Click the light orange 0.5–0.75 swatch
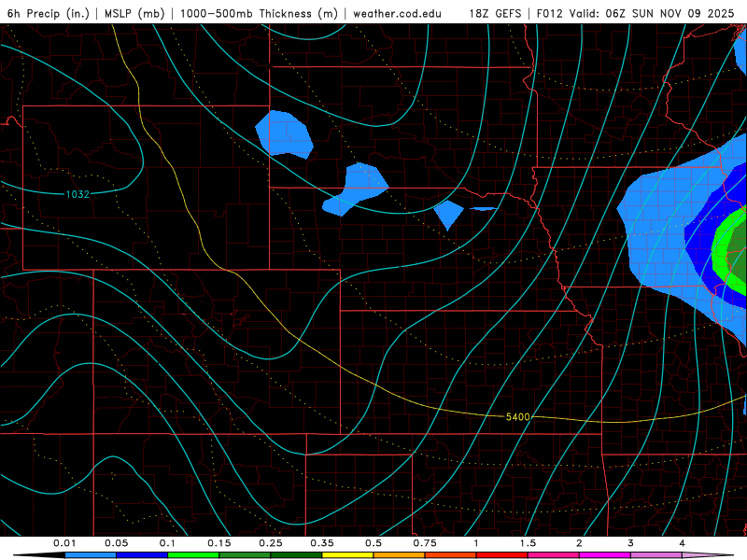The height and width of the screenshot is (560, 747). coord(400,555)
